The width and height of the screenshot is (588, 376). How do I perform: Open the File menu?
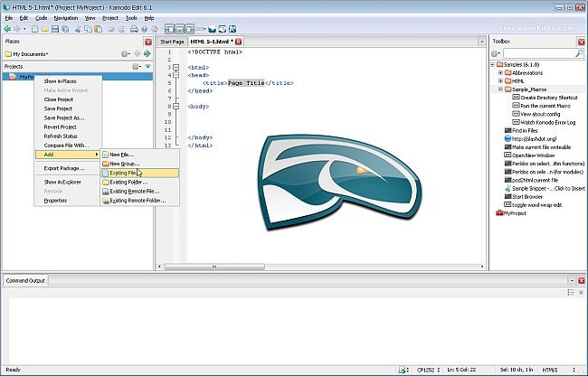click(x=9, y=18)
